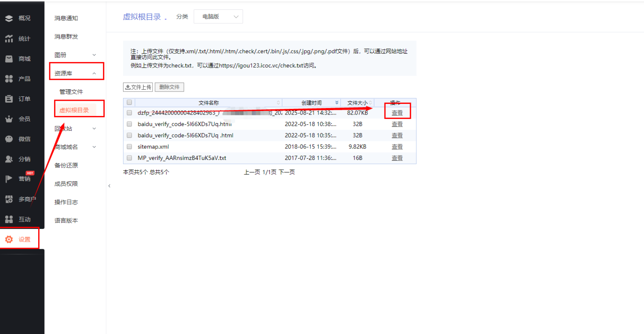Open the 统计 statistics chart icon
Image resolution: width=644 pixels, height=334 pixels.
coord(9,39)
